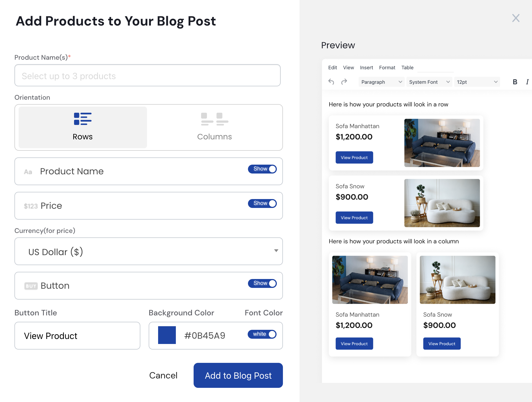Toggle the Product Name Show switch
This screenshot has width=532, height=402.
point(262,169)
